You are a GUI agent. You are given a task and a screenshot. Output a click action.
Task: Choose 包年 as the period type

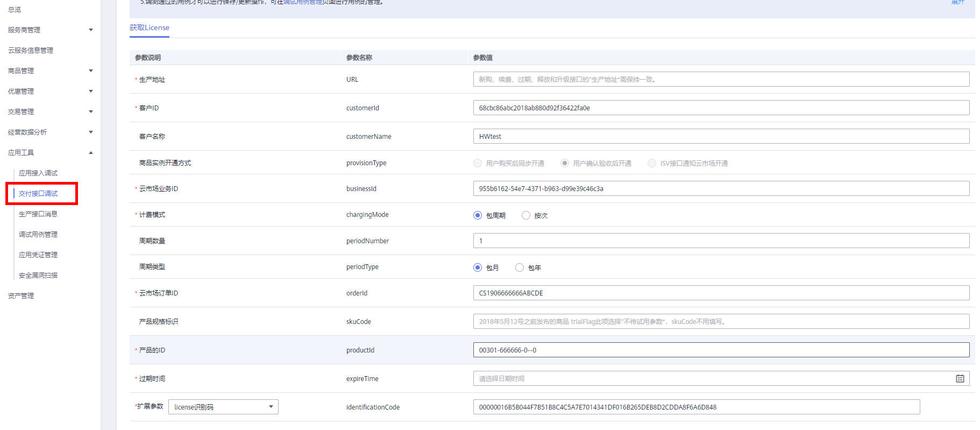pyautogui.click(x=520, y=267)
